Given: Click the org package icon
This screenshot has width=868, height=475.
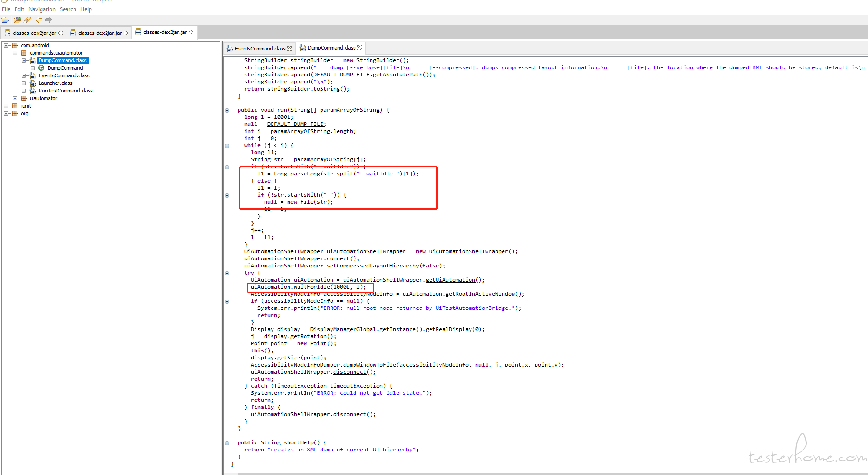Looking at the screenshot, I should [x=15, y=113].
